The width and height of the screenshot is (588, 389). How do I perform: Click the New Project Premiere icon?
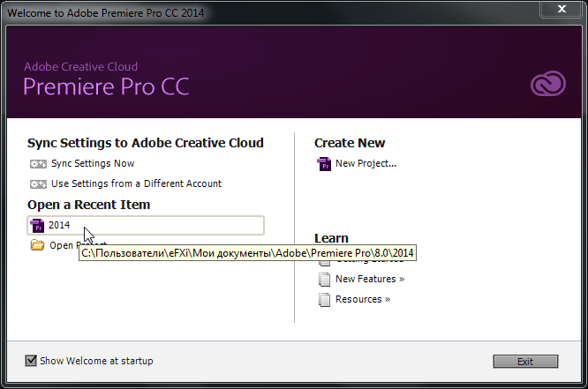(324, 164)
